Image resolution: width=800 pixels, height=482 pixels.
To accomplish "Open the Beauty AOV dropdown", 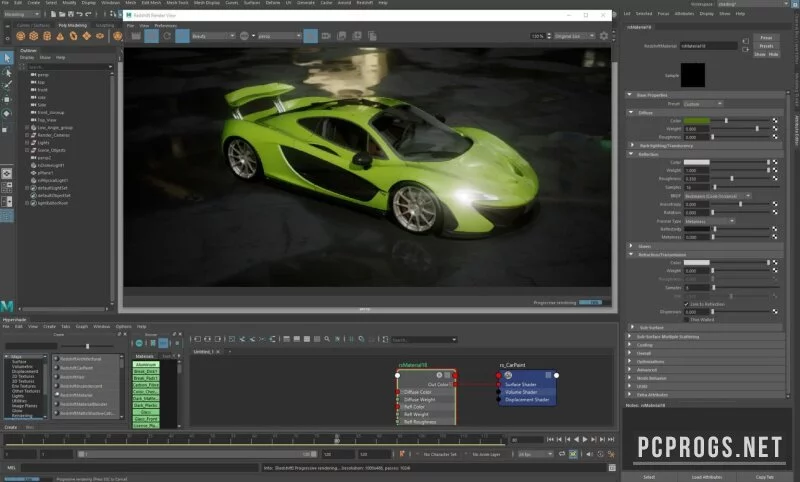I will [x=213, y=36].
